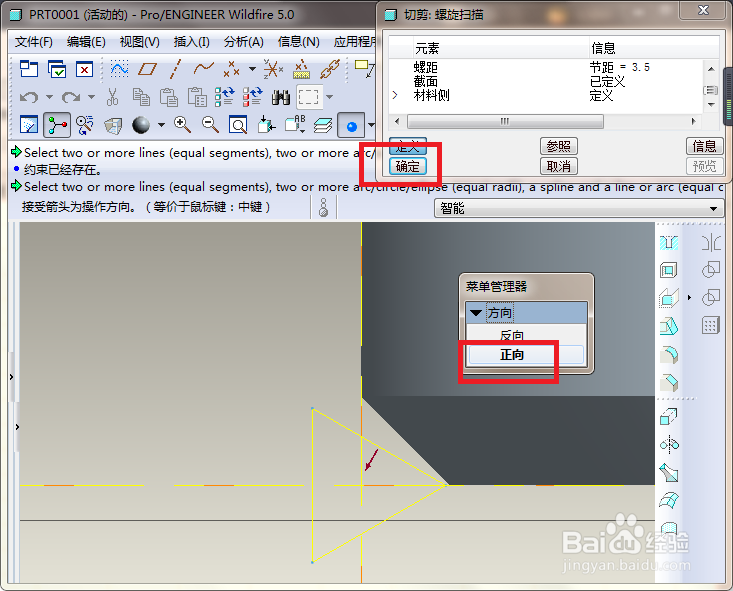This screenshot has height=591, width=733.
Task: Select the Shell tool in the right toolbar
Action: (669, 270)
